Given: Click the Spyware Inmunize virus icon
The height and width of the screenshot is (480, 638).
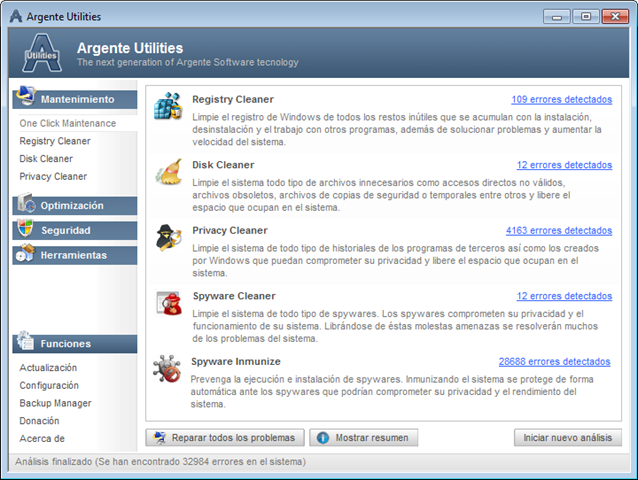Looking at the screenshot, I should pos(167,369).
